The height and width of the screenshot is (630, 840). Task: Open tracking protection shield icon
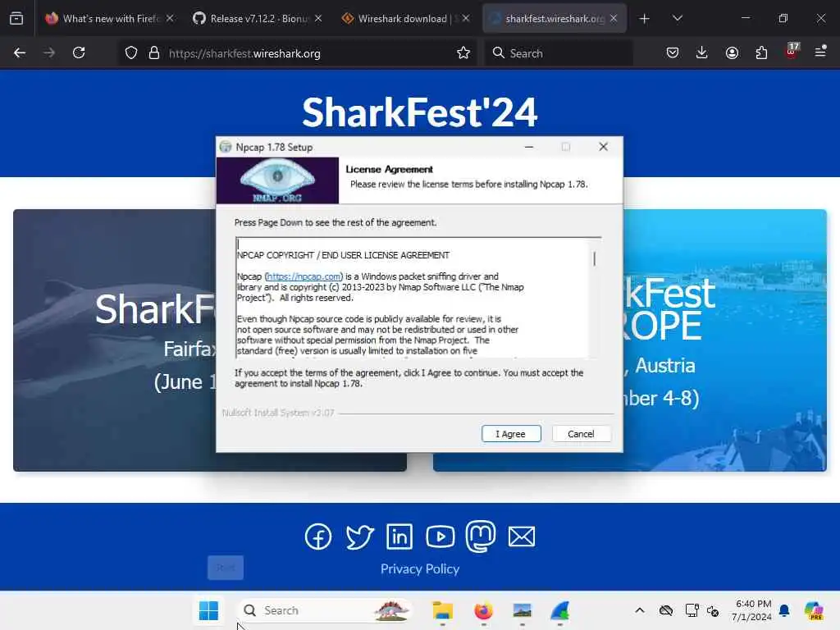[131, 52]
